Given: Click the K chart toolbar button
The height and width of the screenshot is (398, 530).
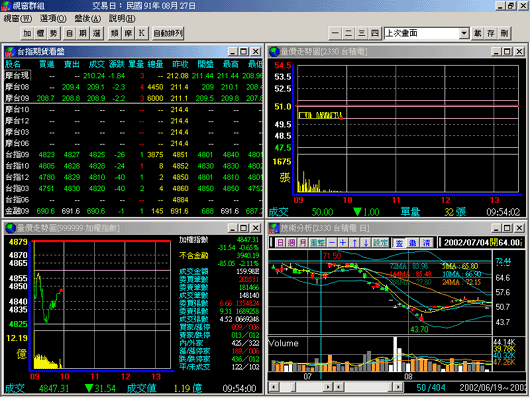Looking at the screenshot, I should click(141, 33).
